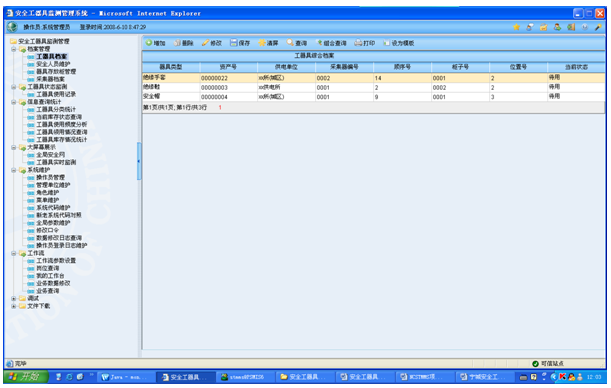Open 安全人员维护 in the sidebar tree

click(x=53, y=64)
